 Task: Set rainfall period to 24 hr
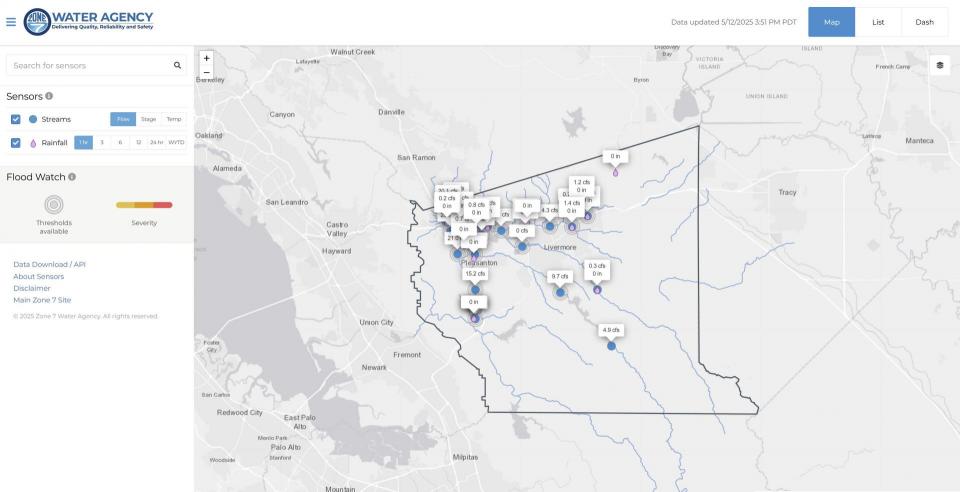[156, 143]
